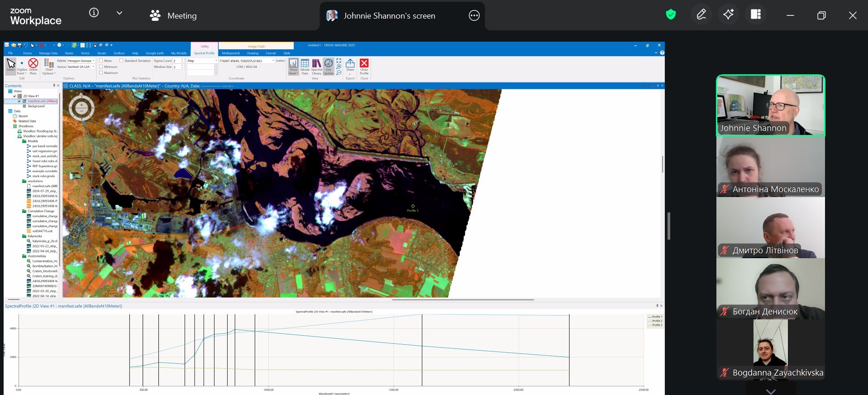The height and width of the screenshot is (395, 868).
Task: Expand the Map coordinate type dropdown
Action: (202, 61)
